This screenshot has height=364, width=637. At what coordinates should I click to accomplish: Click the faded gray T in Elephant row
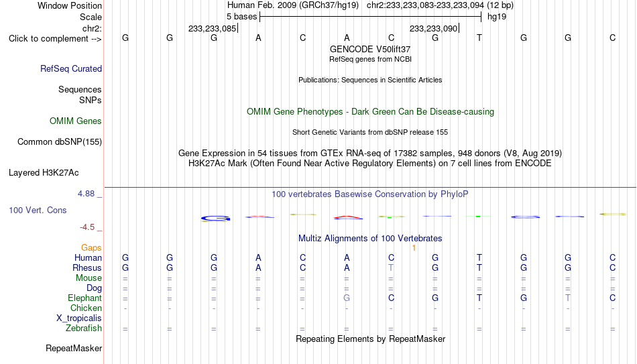tap(568, 298)
